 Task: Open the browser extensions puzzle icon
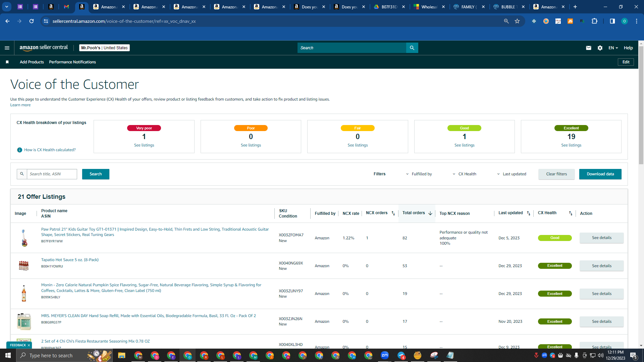(x=594, y=21)
